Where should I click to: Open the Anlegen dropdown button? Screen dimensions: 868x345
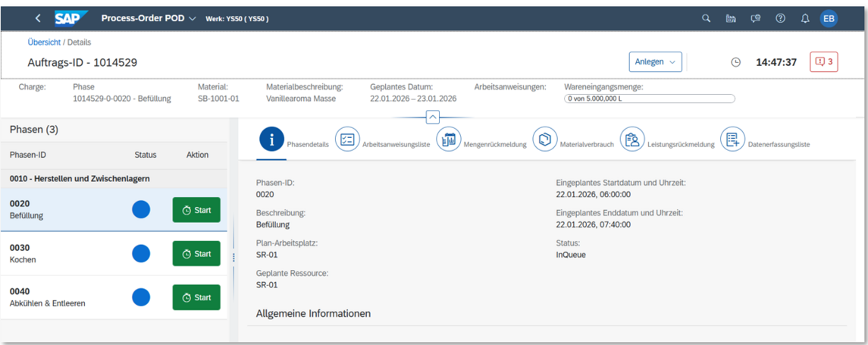[656, 62]
